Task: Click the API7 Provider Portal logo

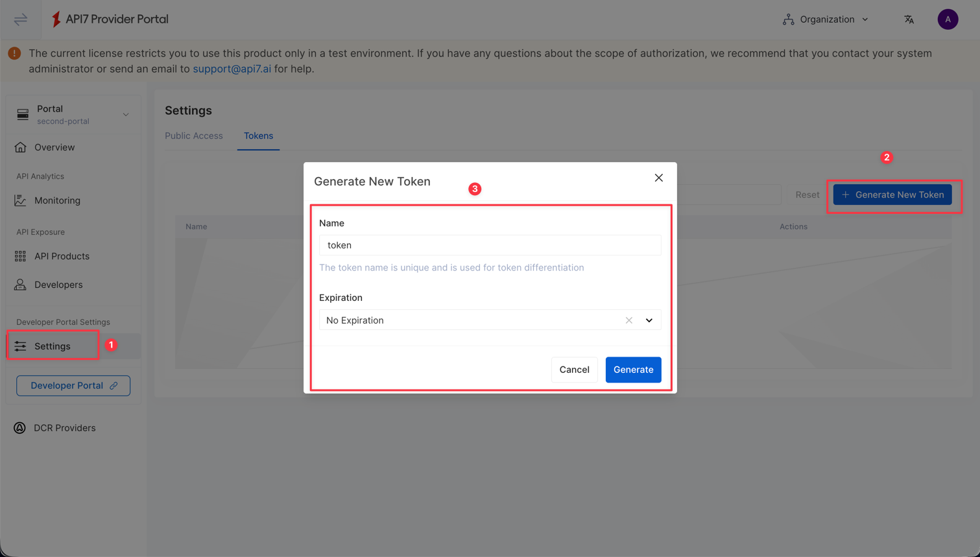Action: (x=109, y=19)
